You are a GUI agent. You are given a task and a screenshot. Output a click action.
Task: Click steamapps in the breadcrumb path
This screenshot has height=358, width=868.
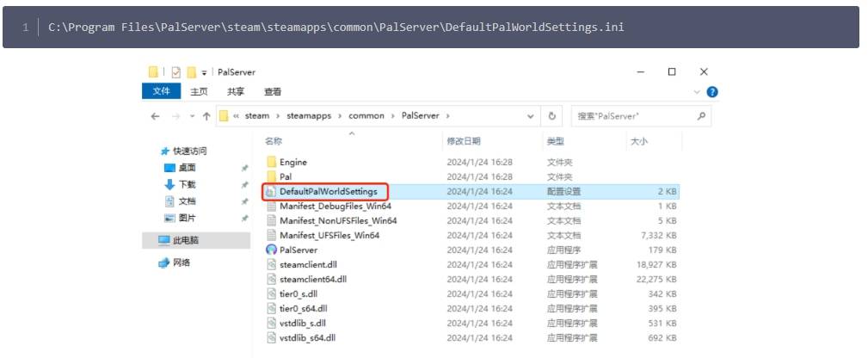308,116
